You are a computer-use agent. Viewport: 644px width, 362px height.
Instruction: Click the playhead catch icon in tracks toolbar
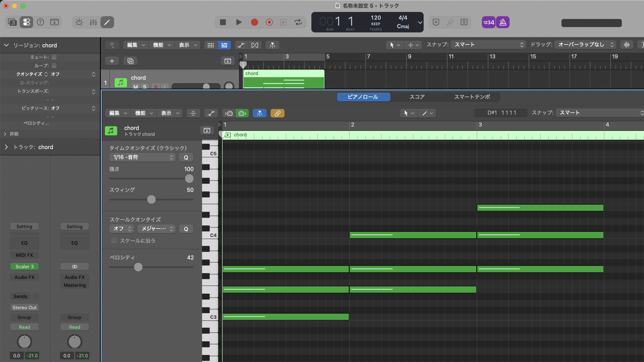pos(272,45)
